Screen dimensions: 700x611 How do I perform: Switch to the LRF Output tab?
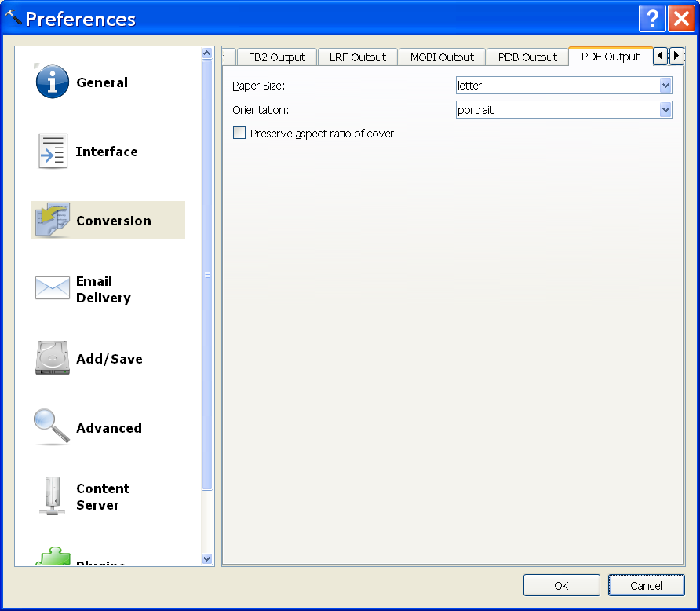(x=358, y=57)
